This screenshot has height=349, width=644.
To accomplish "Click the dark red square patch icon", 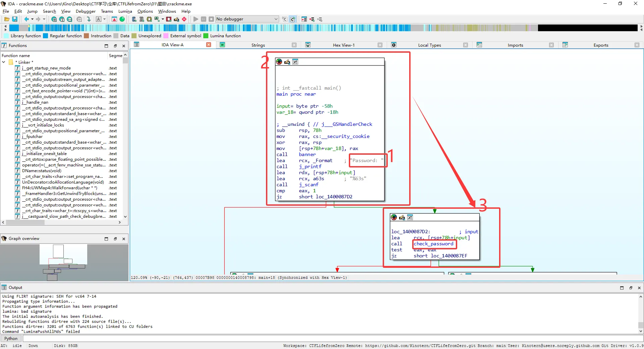I will click(169, 19).
